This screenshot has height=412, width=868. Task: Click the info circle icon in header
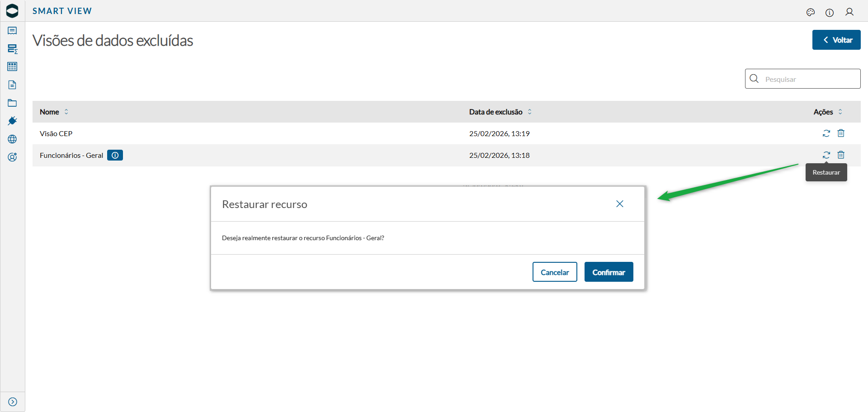point(830,13)
